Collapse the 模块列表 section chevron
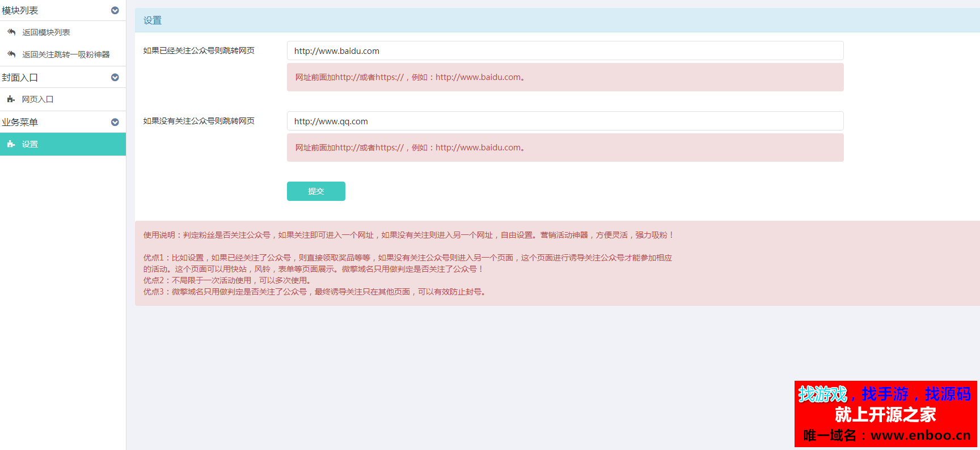The height and width of the screenshot is (450, 980). pyautogui.click(x=115, y=10)
